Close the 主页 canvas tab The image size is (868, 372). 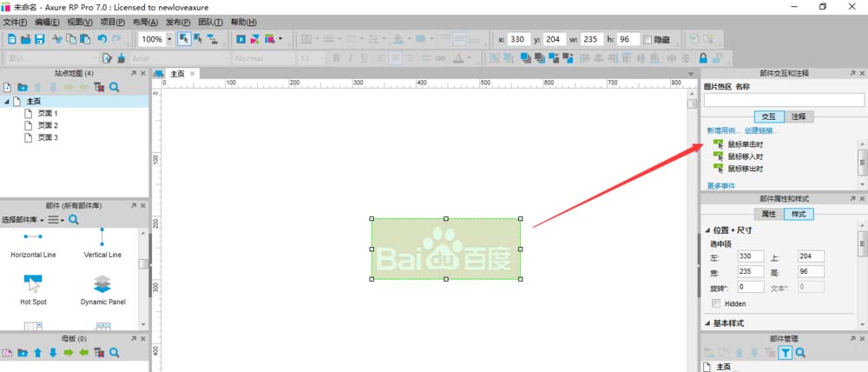click(193, 73)
